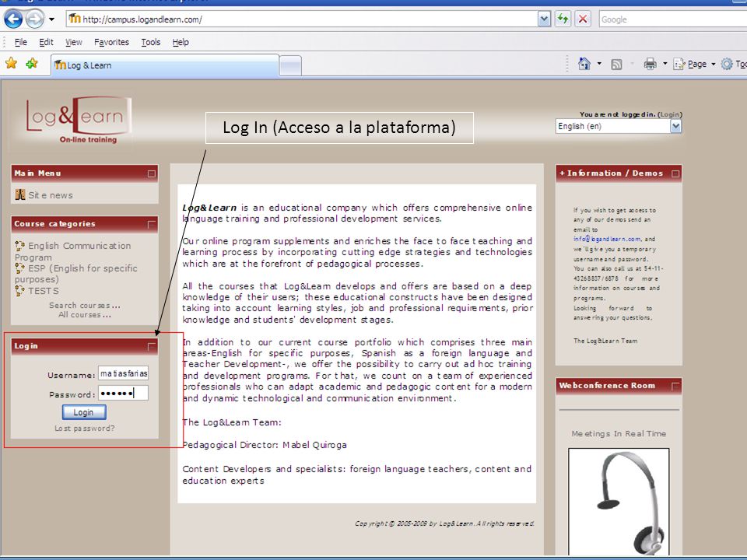
Task: Collapse the Login block
Action: coord(152,346)
